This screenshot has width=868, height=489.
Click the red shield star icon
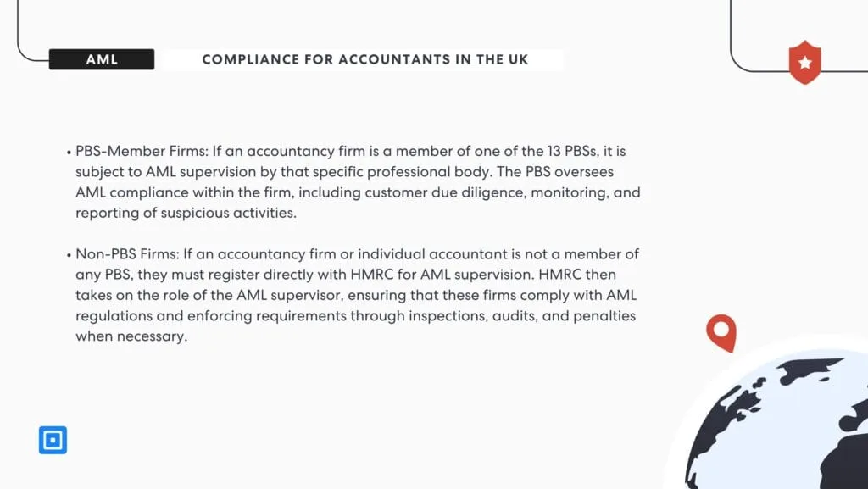tap(804, 64)
